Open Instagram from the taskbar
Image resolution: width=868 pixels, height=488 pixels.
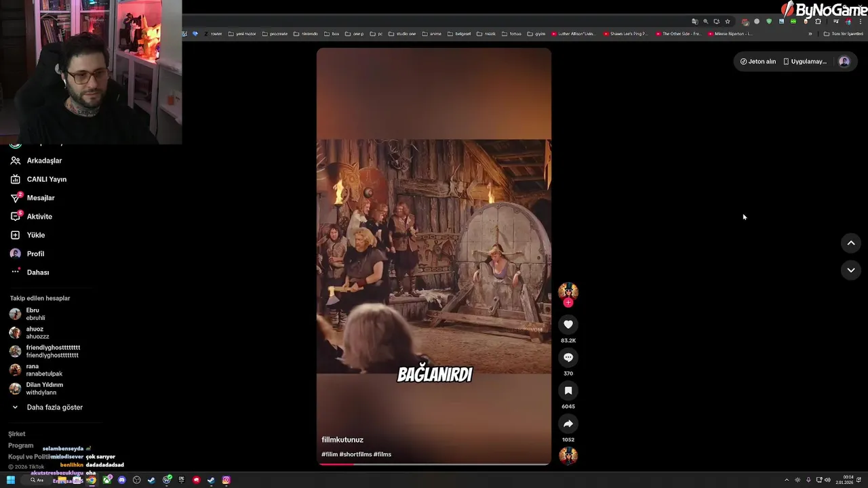pyautogui.click(x=226, y=480)
